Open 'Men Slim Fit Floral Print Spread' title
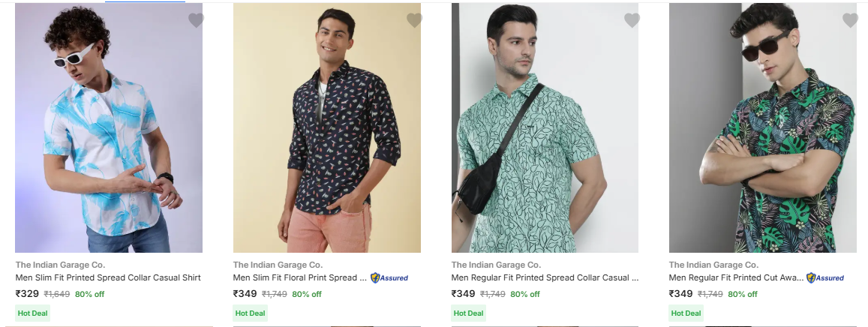The height and width of the screenshot is (327, 868). pyautogui.click(x=300, y=277)
